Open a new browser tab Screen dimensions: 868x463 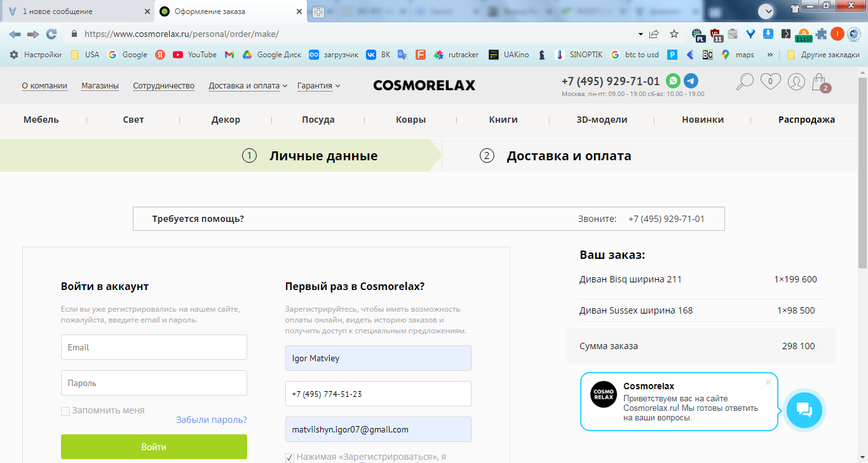click(x=318, y=11)
